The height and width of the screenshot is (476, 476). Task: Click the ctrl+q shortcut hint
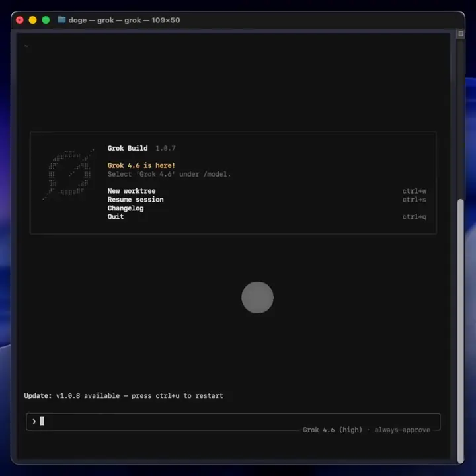click(x=414, y=216)
